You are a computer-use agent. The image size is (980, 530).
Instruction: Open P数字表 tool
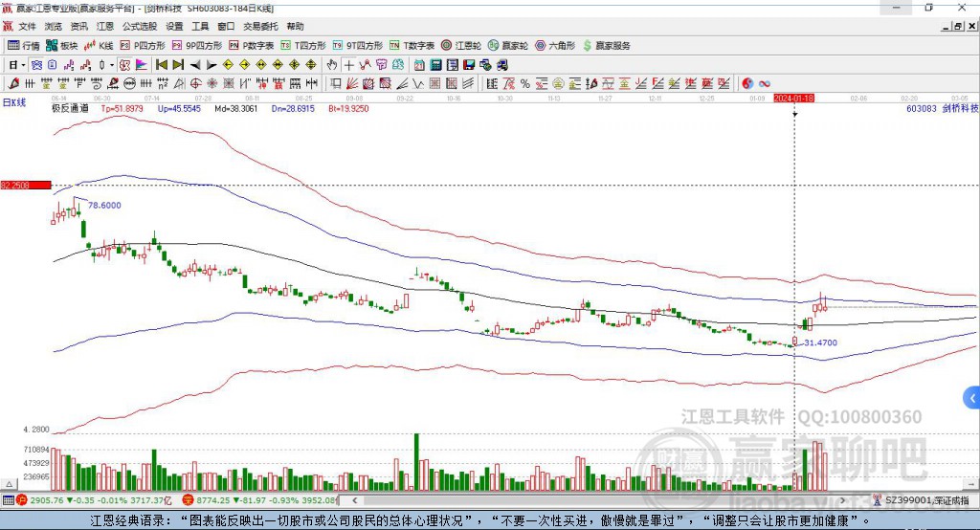[252, 46]
